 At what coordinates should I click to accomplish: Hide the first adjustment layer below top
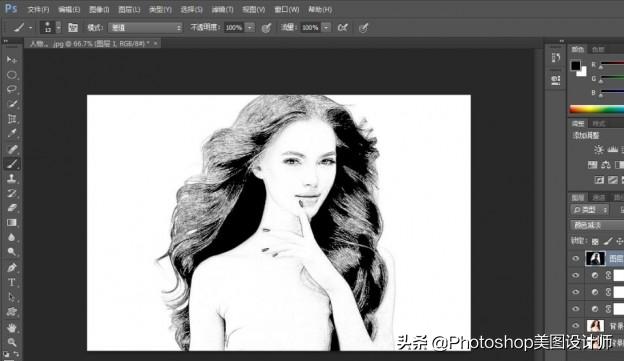[x=575, y=275]
